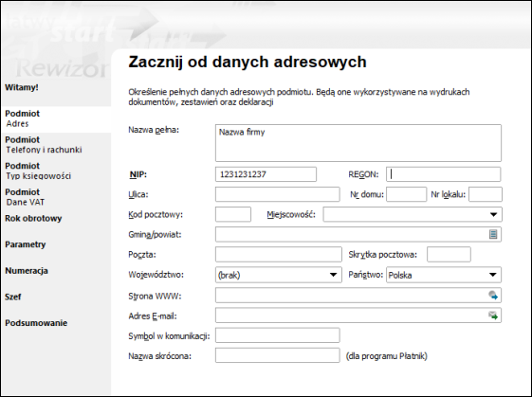Click into the REGON field
532x397 pixels.
point(444,174)
